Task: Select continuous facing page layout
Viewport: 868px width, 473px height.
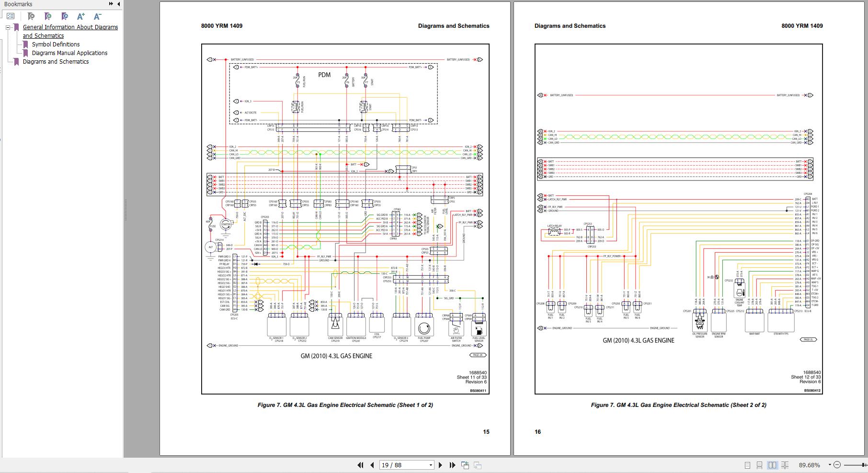Action: [x=785, y=465]
